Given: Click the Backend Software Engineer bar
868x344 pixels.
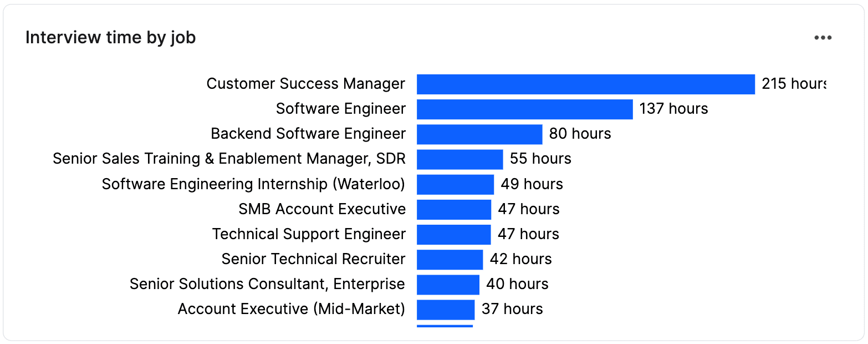Looking at the screenshot, I should (479, 134).
